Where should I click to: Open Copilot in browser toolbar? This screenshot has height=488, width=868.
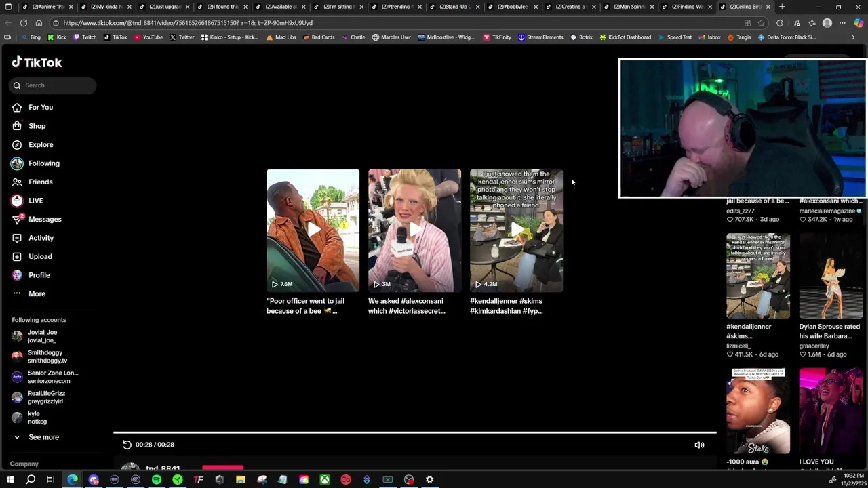tap(859, 23)
